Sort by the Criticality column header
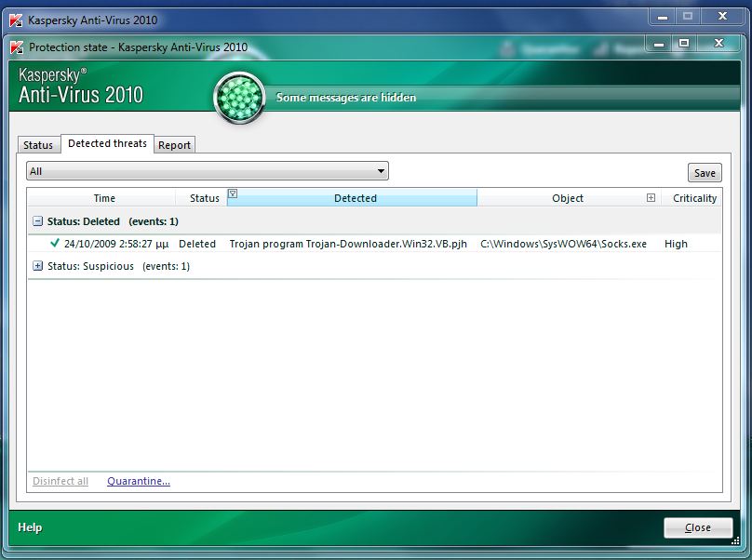This screenshot has height=560, width=752. coord(694,198)
